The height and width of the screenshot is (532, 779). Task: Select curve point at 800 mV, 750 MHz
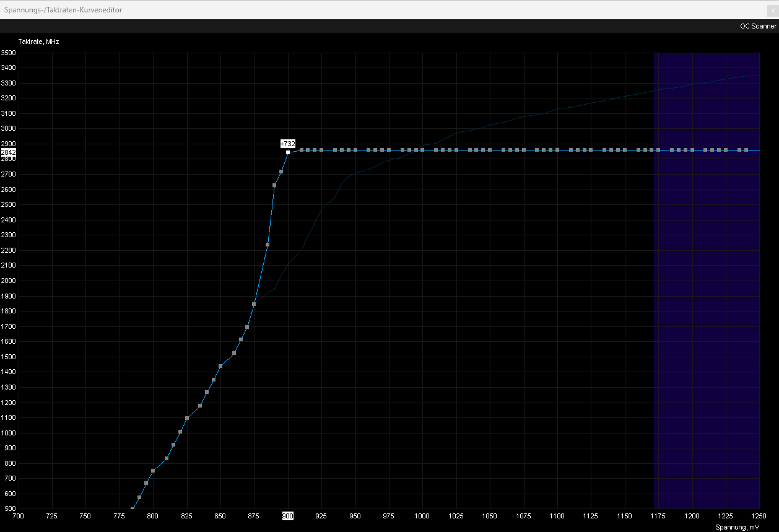(x=153, y=471)
